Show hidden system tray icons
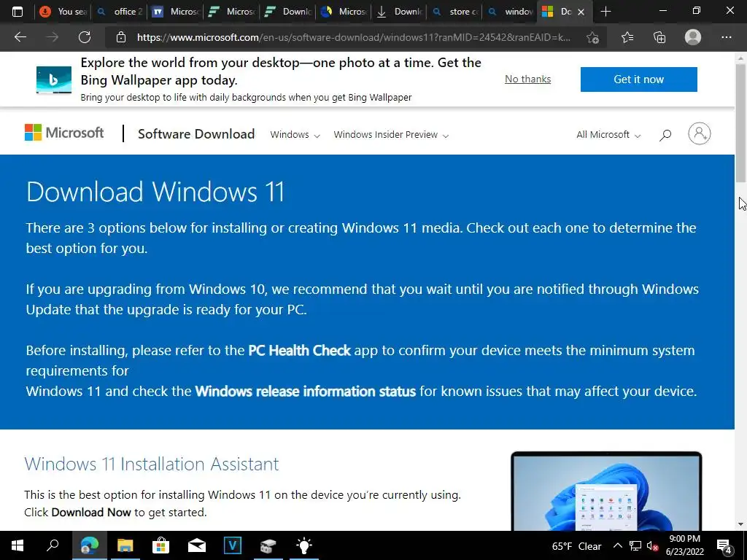 pos(617,545)
